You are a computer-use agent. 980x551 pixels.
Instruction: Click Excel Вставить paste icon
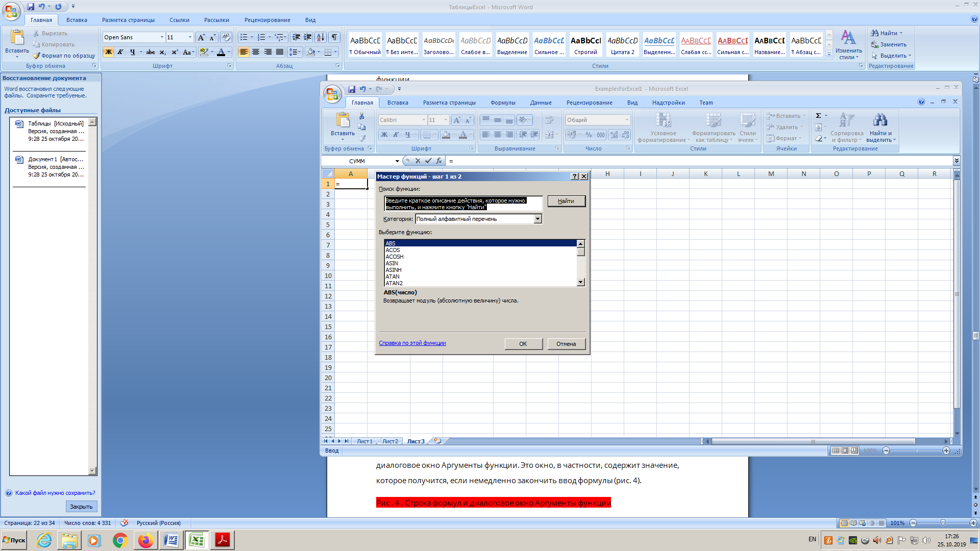tap(342, 120)
